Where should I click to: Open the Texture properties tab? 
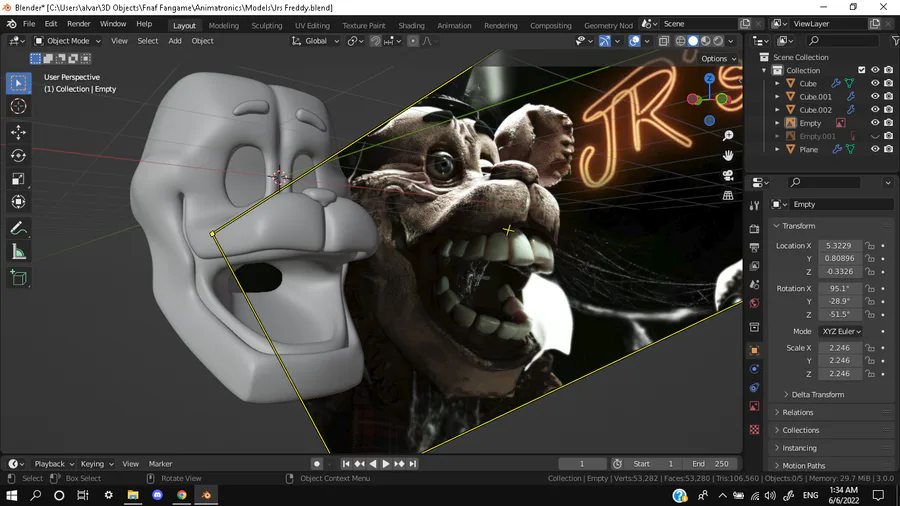tap(754, 430)
